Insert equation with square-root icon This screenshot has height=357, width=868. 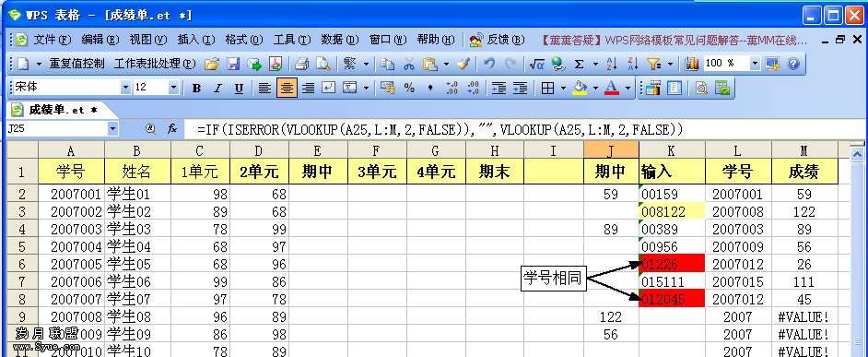[x=536, y=64]
